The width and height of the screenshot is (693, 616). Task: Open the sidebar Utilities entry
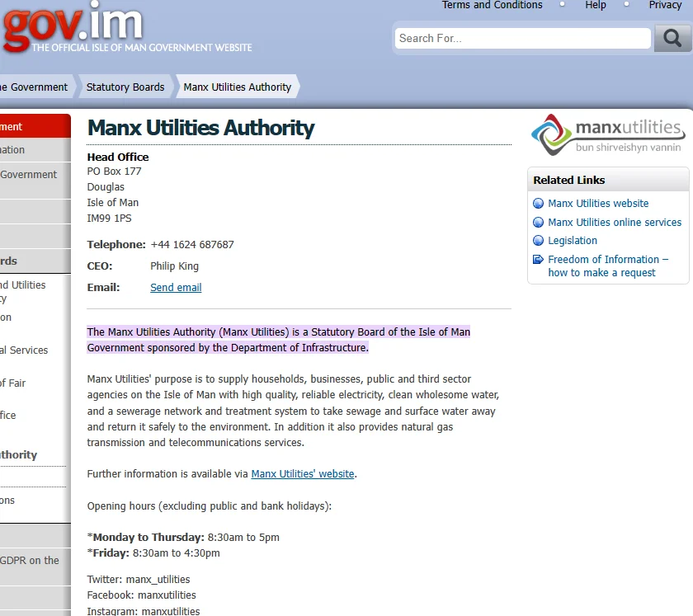point(23,292)
